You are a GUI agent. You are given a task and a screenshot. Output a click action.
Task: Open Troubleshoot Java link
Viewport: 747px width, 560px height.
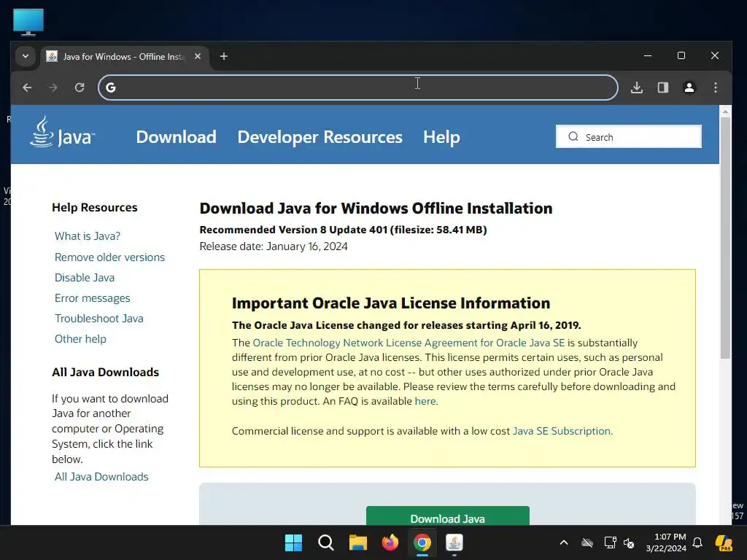click(x=99, y=319)
